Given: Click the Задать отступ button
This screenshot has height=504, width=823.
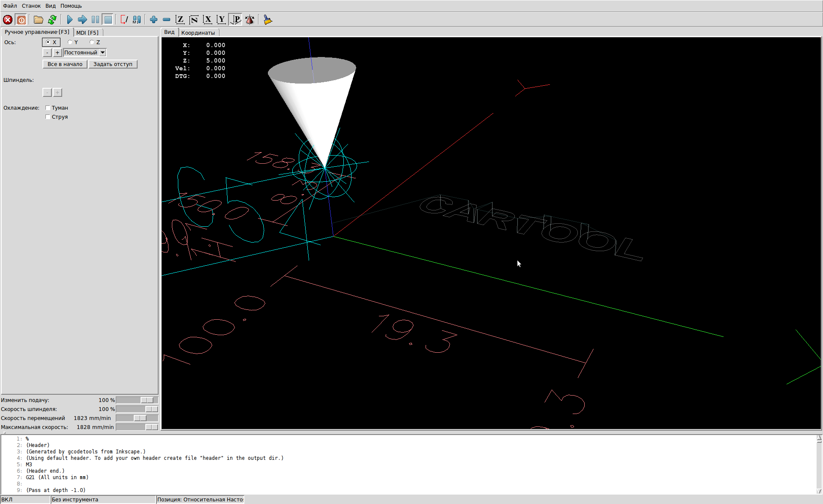Looking at the screenshot, I should coord(113,64).
